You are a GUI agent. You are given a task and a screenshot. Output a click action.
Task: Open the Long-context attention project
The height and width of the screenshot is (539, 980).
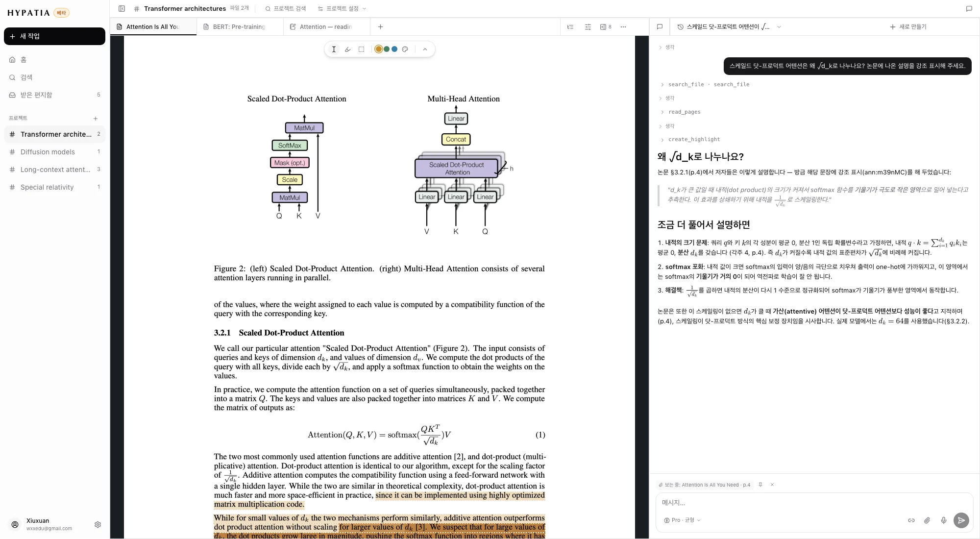point(54,170)
